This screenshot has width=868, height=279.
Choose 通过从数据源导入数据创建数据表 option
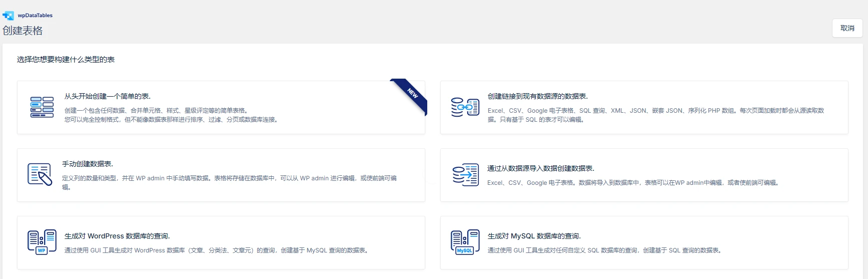(644, 175)
